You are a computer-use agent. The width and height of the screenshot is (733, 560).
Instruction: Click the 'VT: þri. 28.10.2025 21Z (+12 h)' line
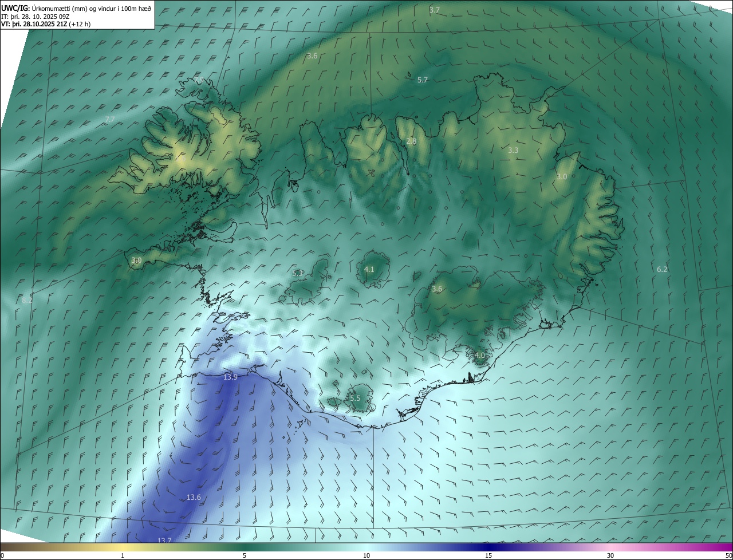[46, 24]
